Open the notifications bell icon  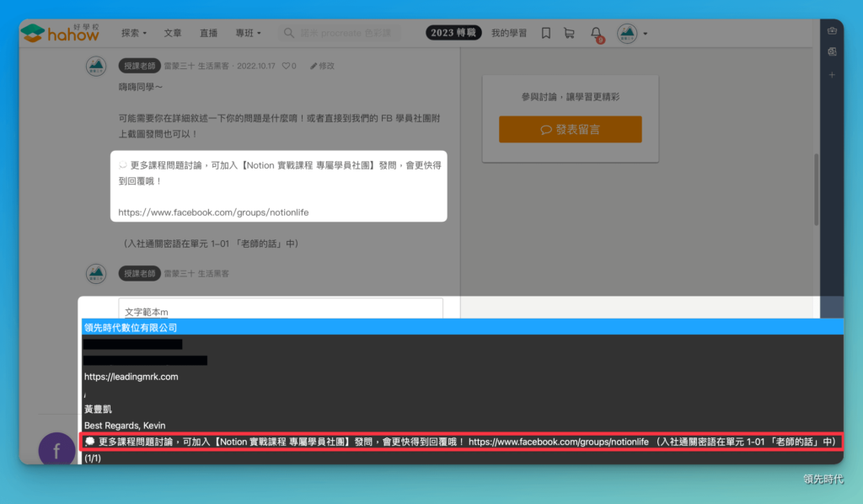[x=596, y=34]
